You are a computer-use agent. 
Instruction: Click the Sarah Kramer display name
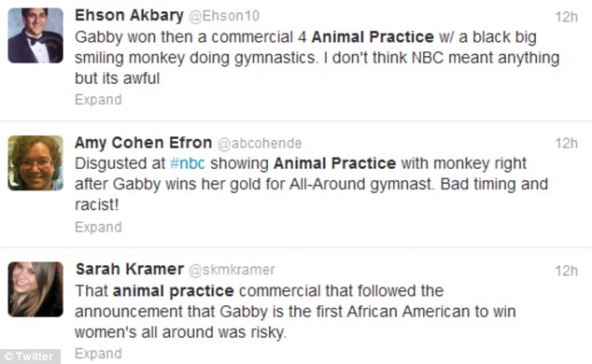(130, 270)
